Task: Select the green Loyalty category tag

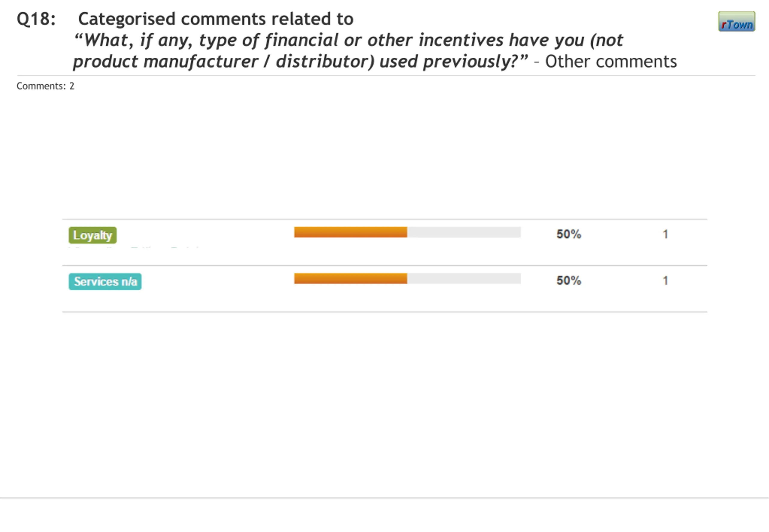Action: coord(93,235)
